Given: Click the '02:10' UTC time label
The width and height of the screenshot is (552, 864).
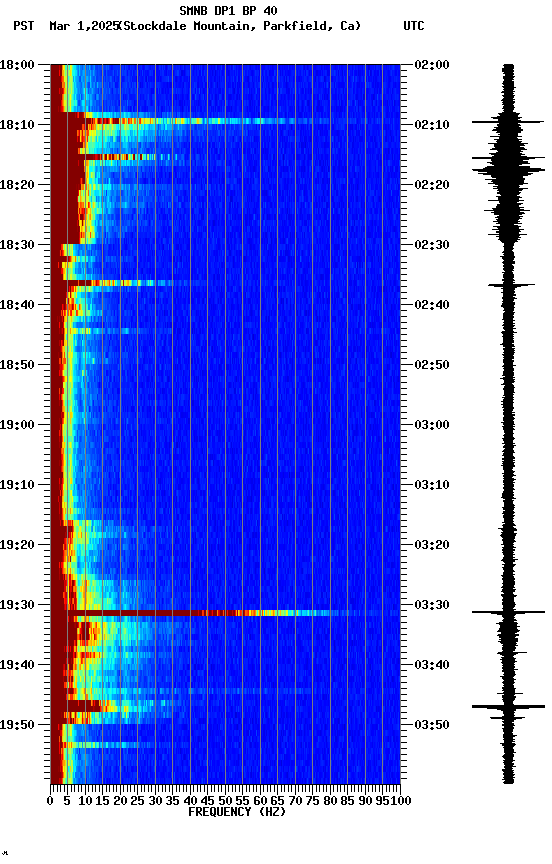Looking at the screenshot, I should [x=432, y=125].
